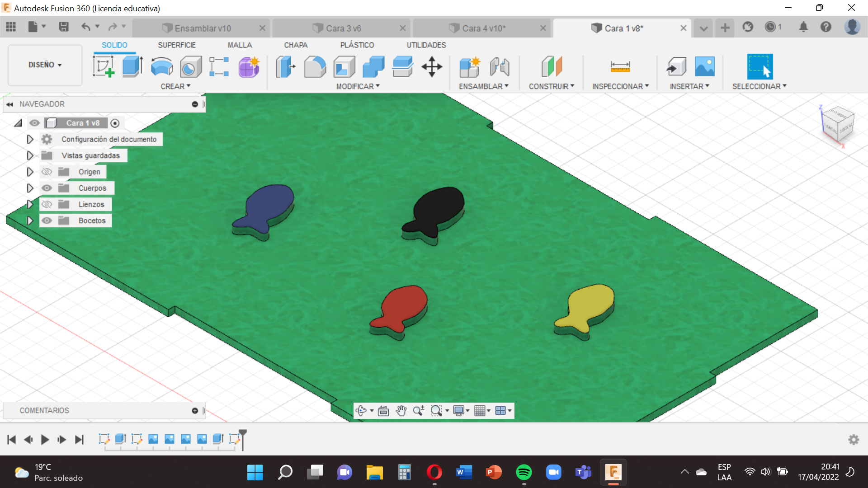Select the Revolve tool
The image size is (868, 488).
(x=161, y=66)
